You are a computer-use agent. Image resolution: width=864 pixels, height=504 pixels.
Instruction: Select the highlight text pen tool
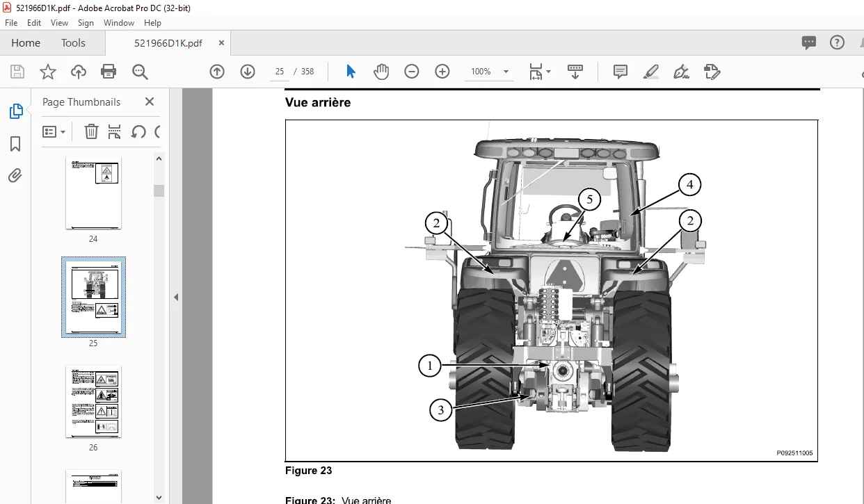point(651,72)
